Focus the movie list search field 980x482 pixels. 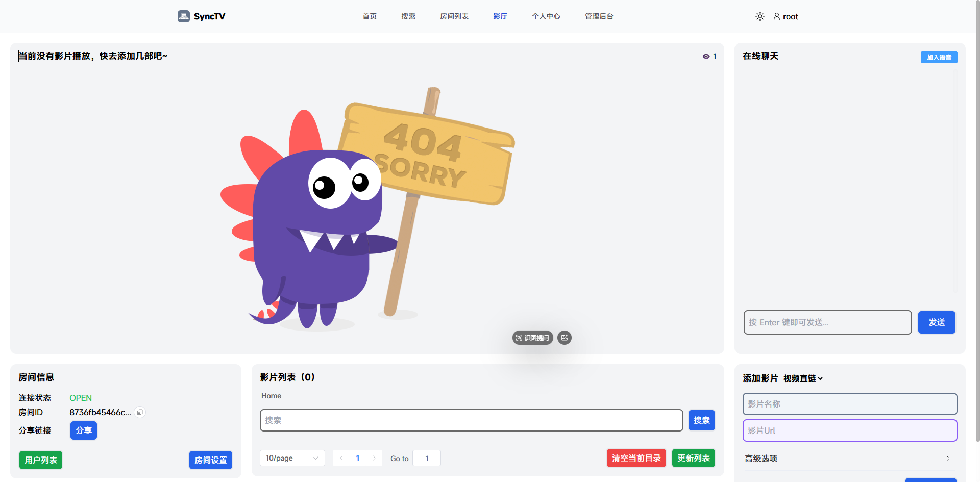click(472, 420)
